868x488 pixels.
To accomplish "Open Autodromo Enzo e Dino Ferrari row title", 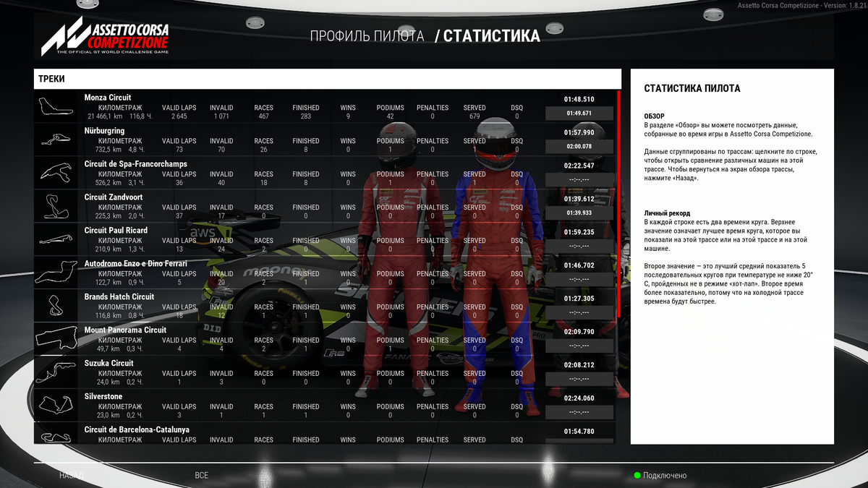I will click(136, 264).
